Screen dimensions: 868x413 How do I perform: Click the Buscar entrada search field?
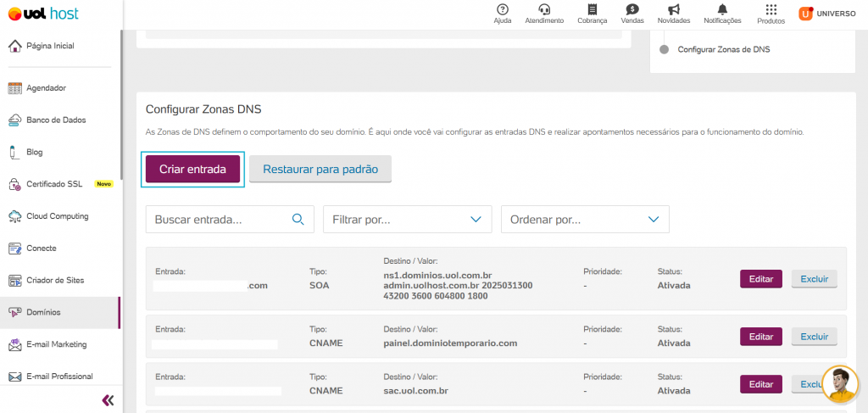click(x=220, y=219)
